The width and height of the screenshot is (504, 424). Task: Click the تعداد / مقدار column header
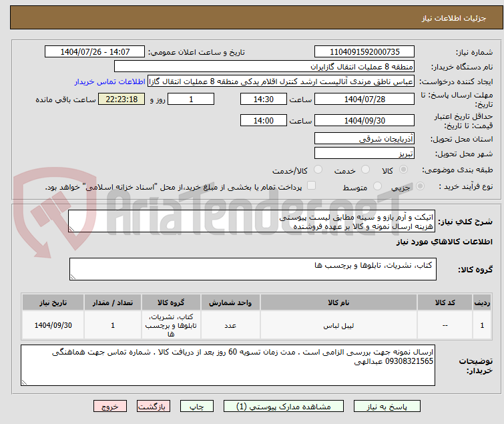pos(113,302)
